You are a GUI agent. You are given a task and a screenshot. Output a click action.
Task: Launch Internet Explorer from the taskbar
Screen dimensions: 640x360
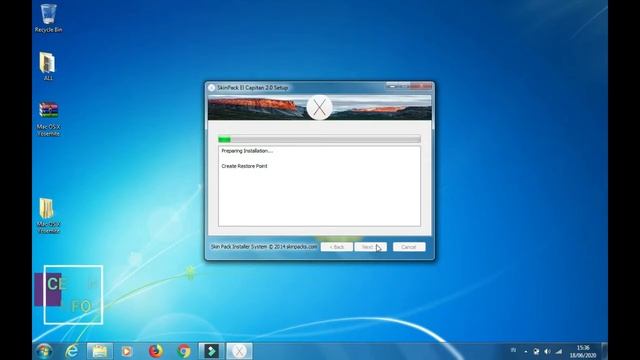tap(72, 351)
